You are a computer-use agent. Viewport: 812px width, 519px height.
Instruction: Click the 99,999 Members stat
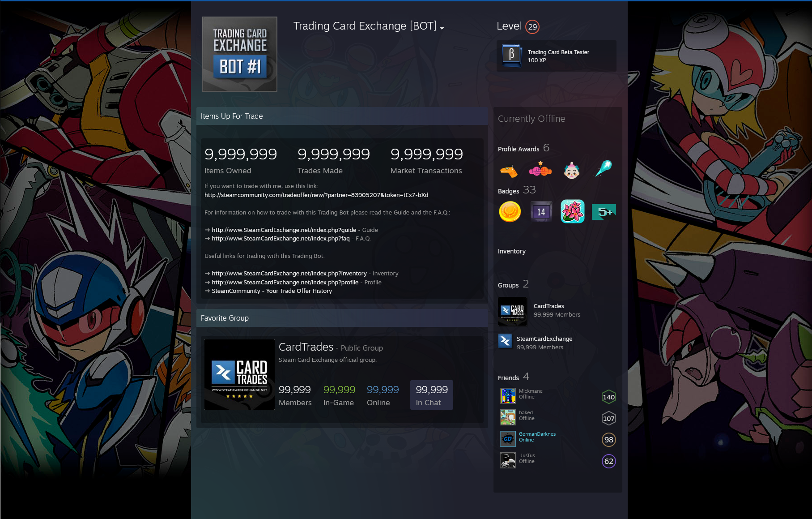295,395
